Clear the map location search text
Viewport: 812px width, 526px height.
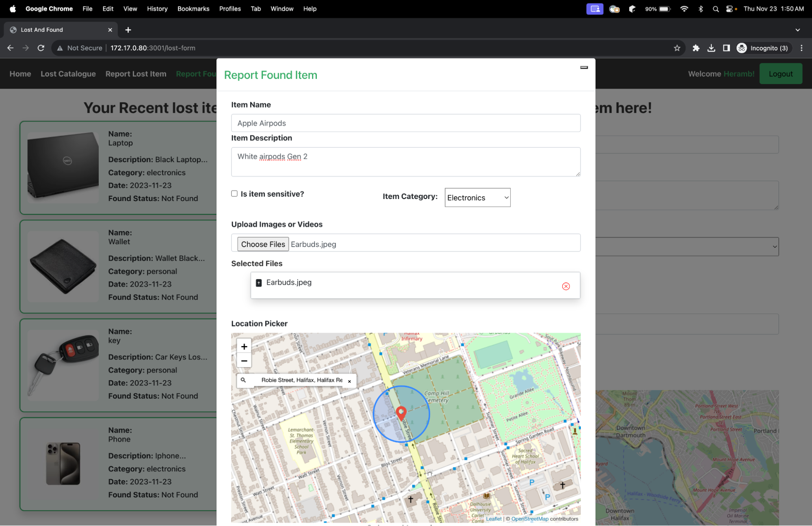[x=349, y=381]
